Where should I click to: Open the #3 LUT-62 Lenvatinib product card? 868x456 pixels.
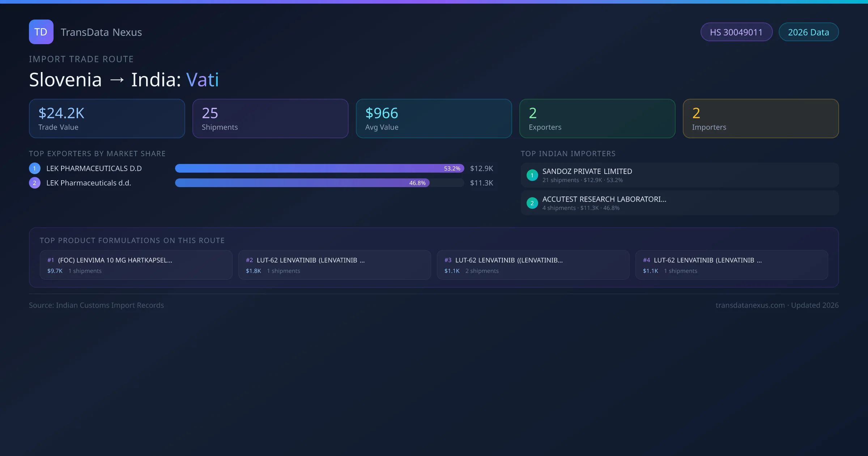[x=533, y=265]
